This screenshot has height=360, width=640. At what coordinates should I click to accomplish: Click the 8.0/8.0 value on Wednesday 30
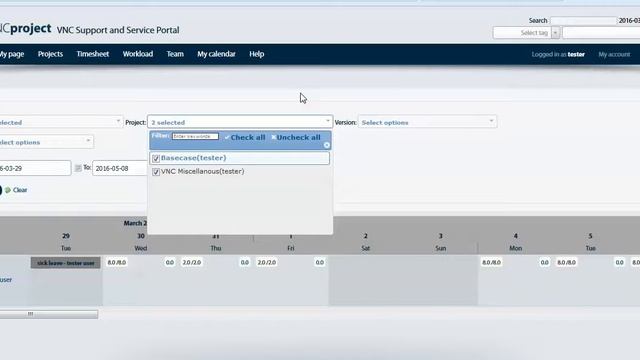[117, 262]
